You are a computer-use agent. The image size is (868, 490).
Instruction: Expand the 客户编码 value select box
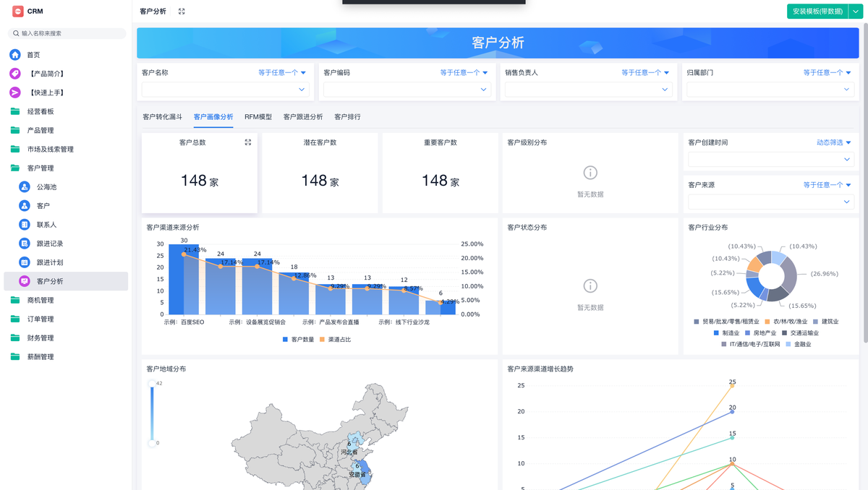407,90
